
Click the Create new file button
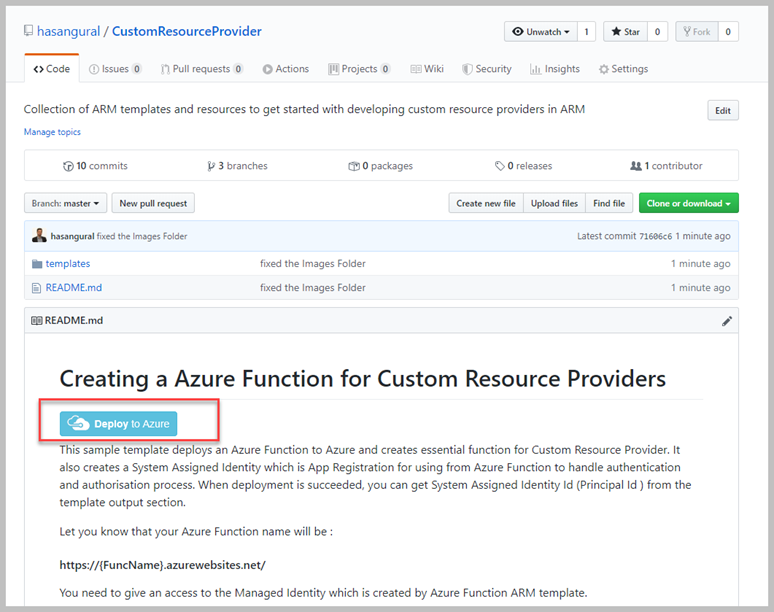point(486,203)
